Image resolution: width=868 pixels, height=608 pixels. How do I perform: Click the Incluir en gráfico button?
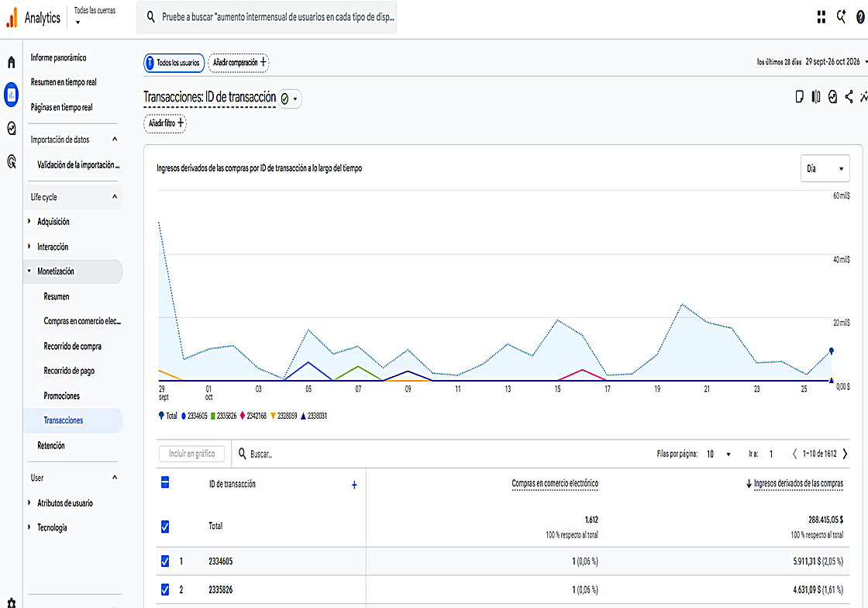pos(191,454)
